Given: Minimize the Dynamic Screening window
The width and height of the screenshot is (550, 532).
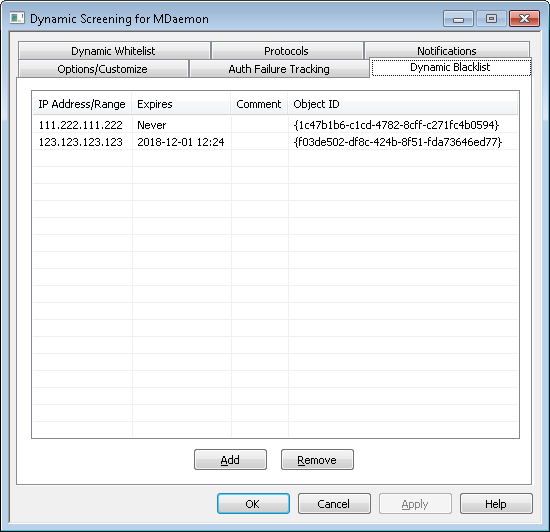Looking at the screenshot, I should click(x=458, y=19).
